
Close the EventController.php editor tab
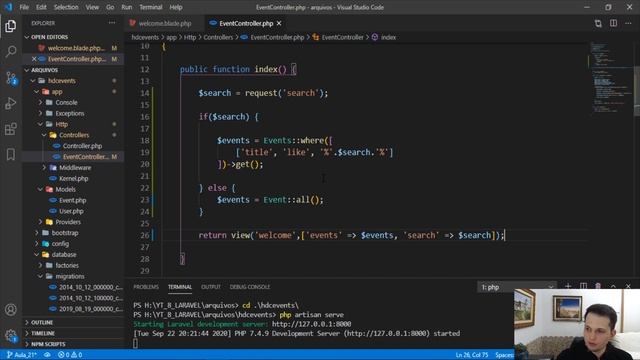279,24
